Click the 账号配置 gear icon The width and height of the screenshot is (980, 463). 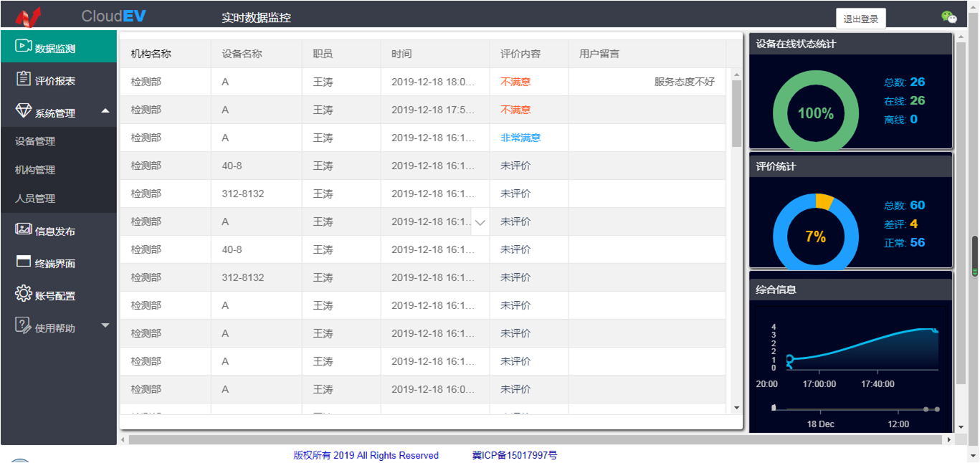pyautogui.click(x=23, y=294)
